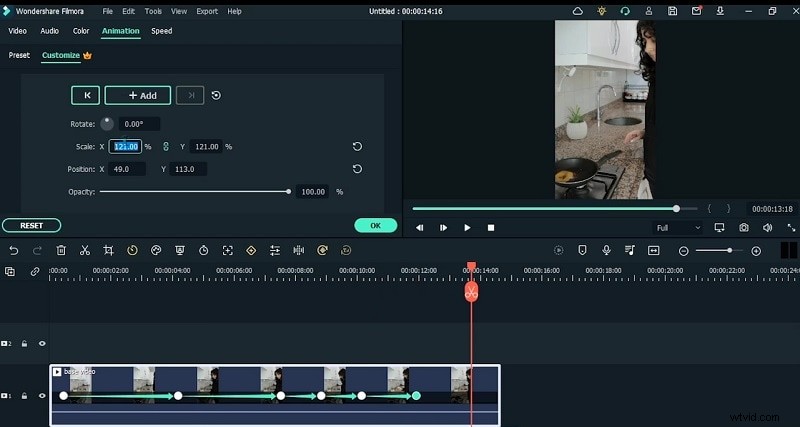This screenshot has height=427, width=800.
Task: Open the voiceover microphone tool
Action: 606,250
